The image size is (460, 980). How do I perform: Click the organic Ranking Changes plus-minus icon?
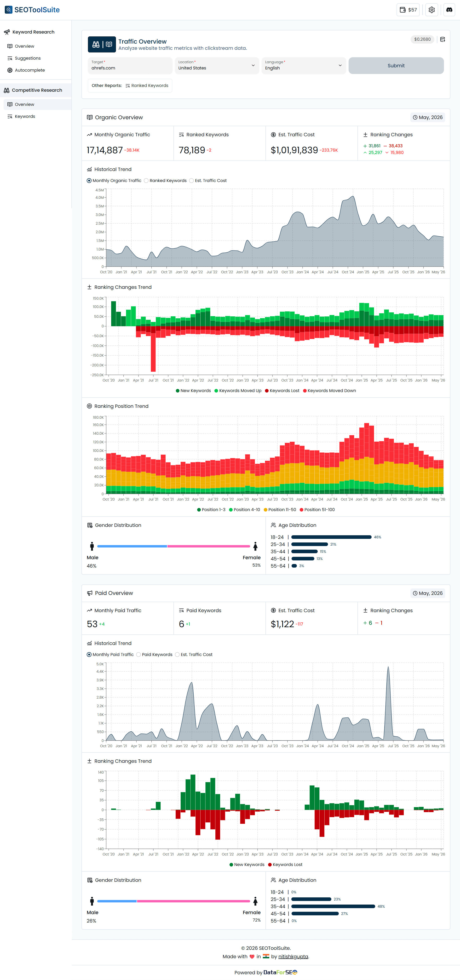(365, 135)
